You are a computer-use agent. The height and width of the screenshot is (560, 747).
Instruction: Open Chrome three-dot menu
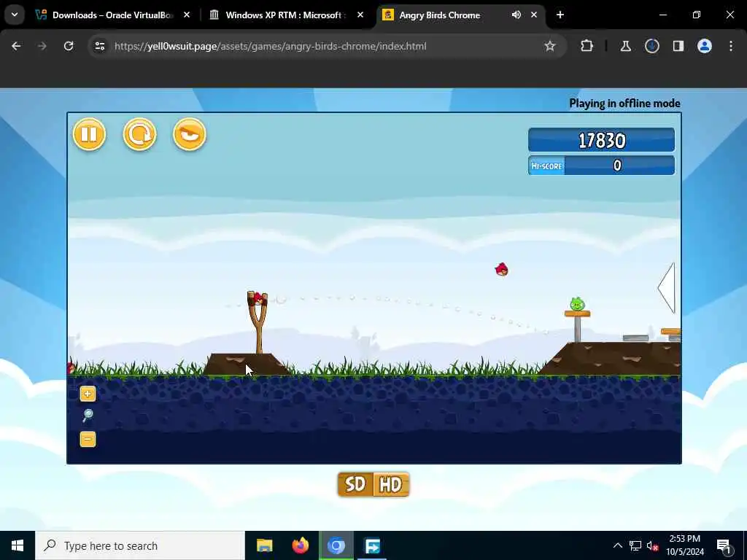[731, 46]
